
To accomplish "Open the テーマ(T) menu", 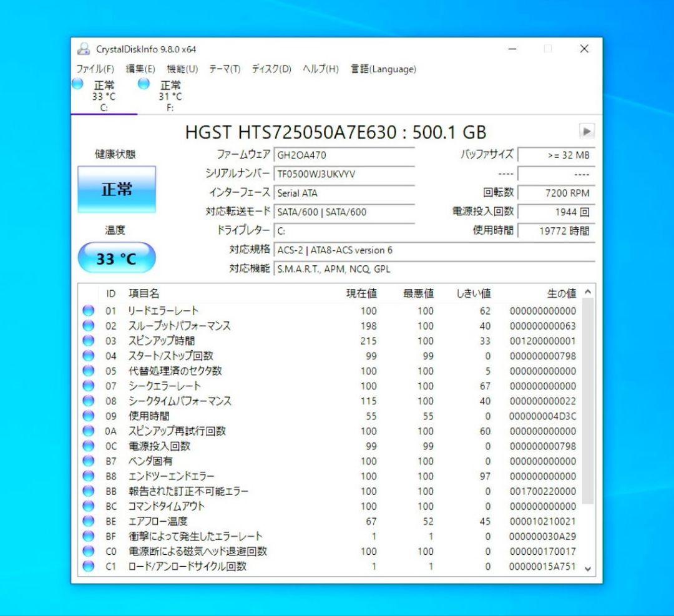I will tap(225, 69).
